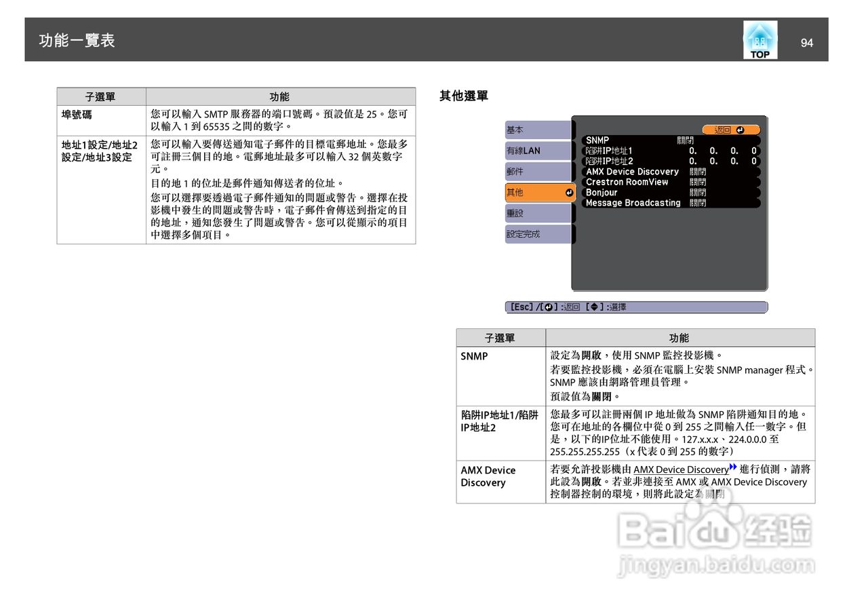The image size is (868, 614).
Task: Select the SNMP row in the projector menu
Action: click(x=671, y=140)
